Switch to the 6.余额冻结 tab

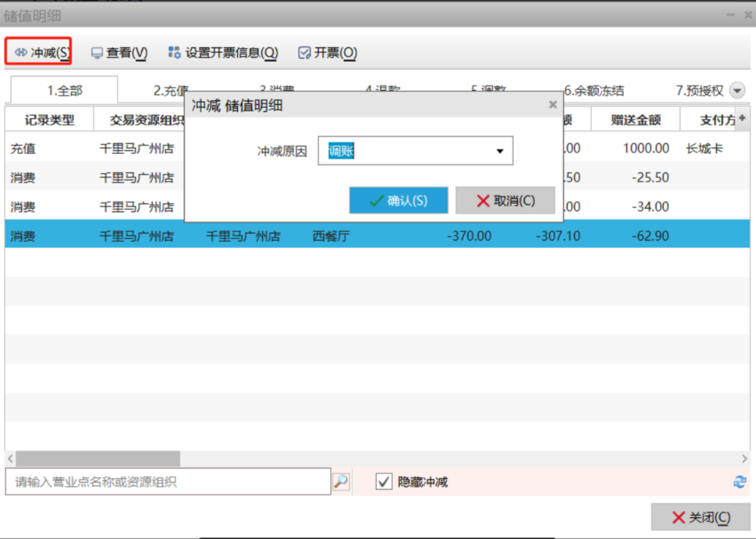tap(594, 91)
